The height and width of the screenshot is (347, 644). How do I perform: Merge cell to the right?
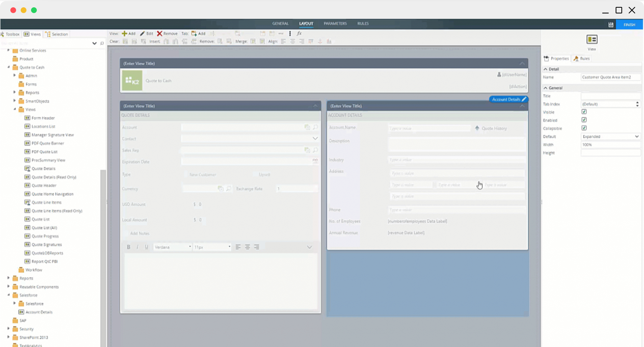tap(253, 41)
